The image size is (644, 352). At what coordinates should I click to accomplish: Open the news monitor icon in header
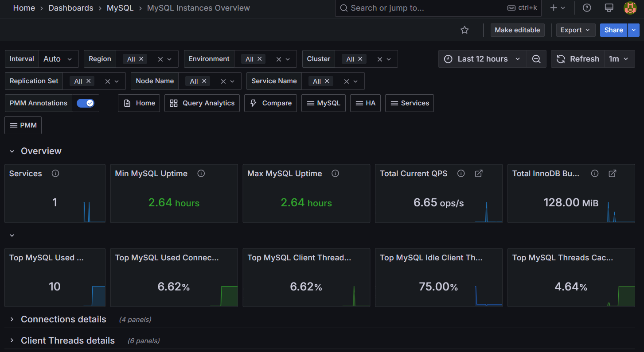coord(609,8)
